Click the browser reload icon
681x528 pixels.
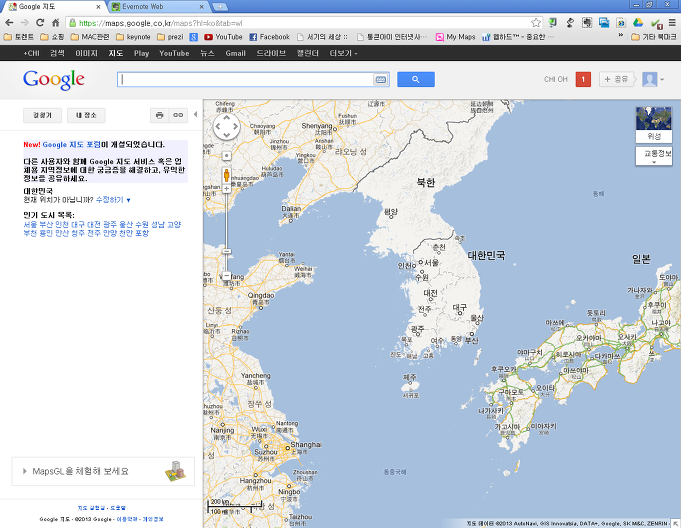(x=40, y=23)
